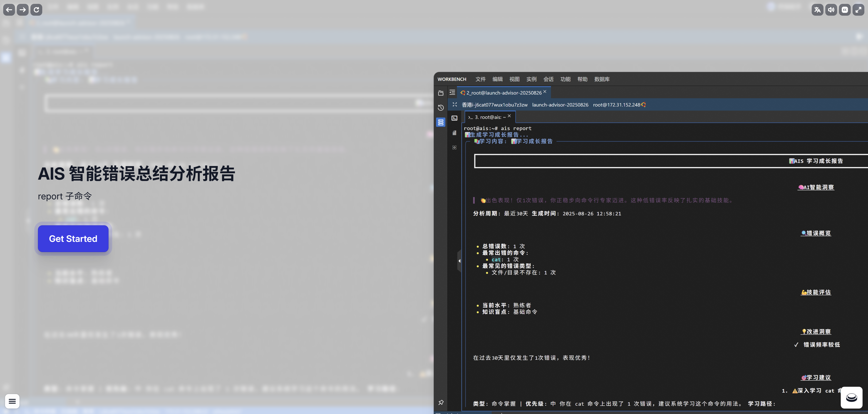
Task: Click the launch-advisor-20250826 label in info bar
Action: pos(560,105)
